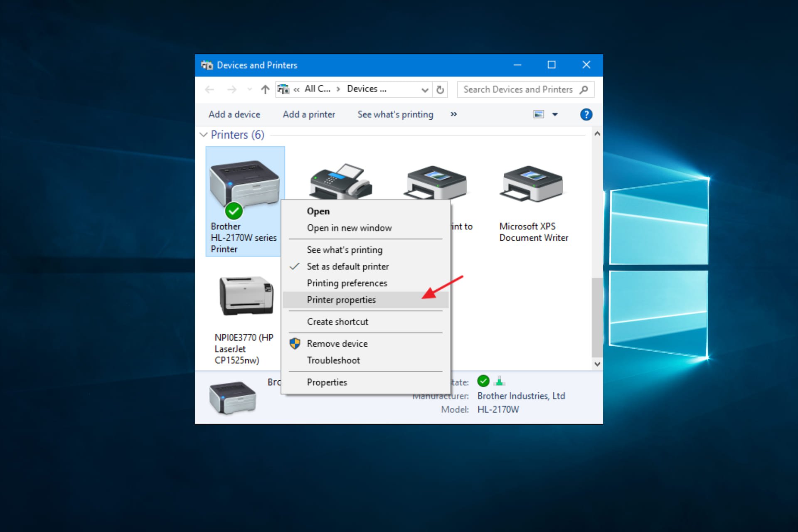Open Printing preferences from context menu
This screenshot has width=798, height=532.
click(x=365, y=283)
